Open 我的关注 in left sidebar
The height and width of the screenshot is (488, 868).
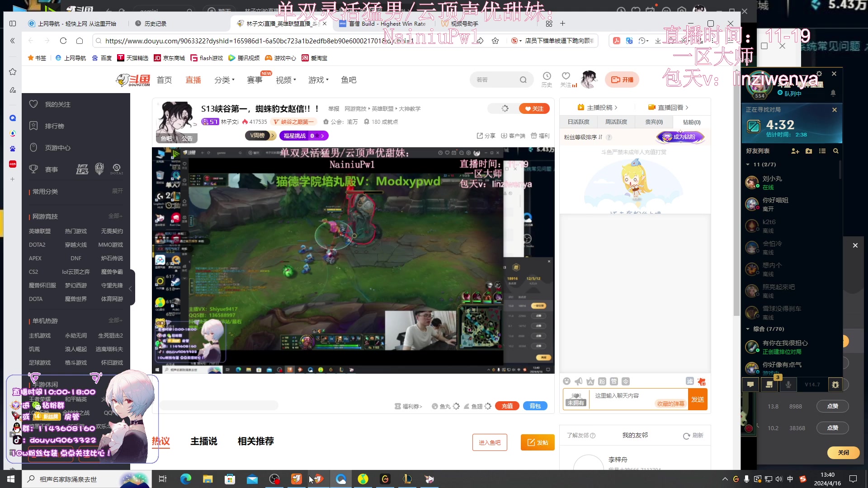click(x=57, y=104)
